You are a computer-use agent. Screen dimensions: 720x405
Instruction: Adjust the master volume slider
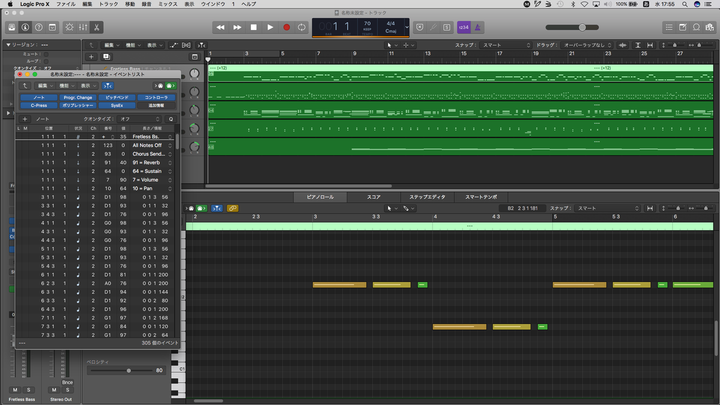click(572, 28)
